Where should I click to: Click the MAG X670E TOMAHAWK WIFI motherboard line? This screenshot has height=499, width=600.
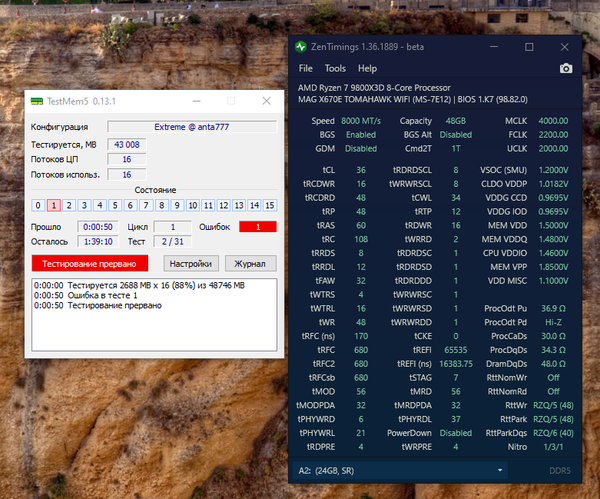[x=412, y=99]
